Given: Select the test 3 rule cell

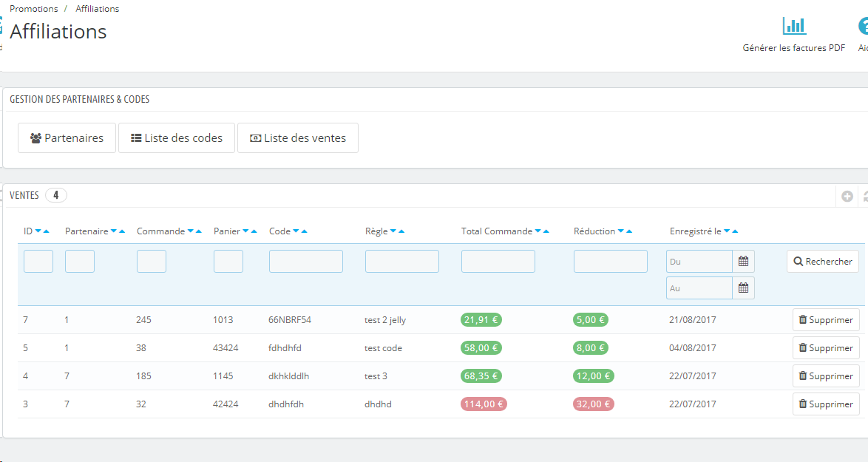Looking at the screenshot, I should pyautogui.click(x=376, y=376).
